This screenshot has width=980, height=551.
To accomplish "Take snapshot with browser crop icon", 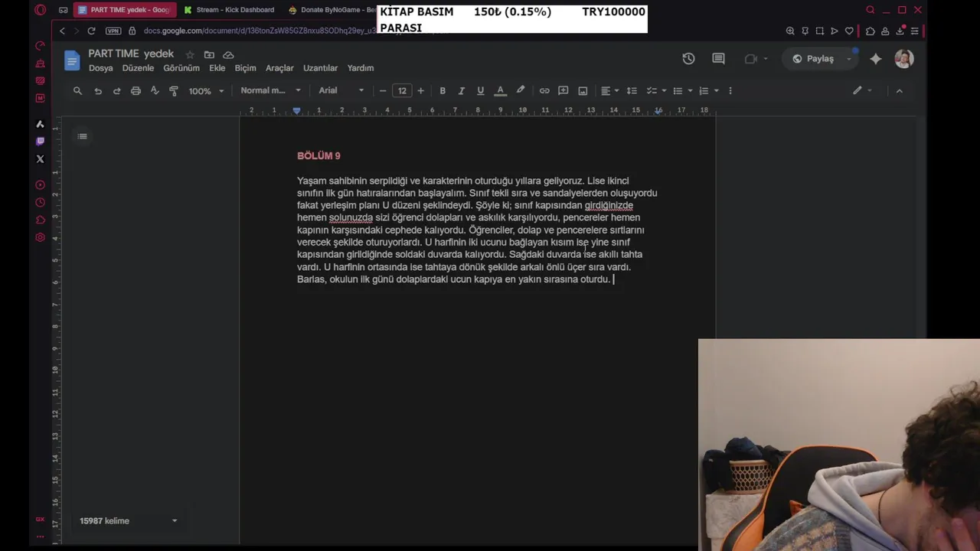I will coord(819,31).
